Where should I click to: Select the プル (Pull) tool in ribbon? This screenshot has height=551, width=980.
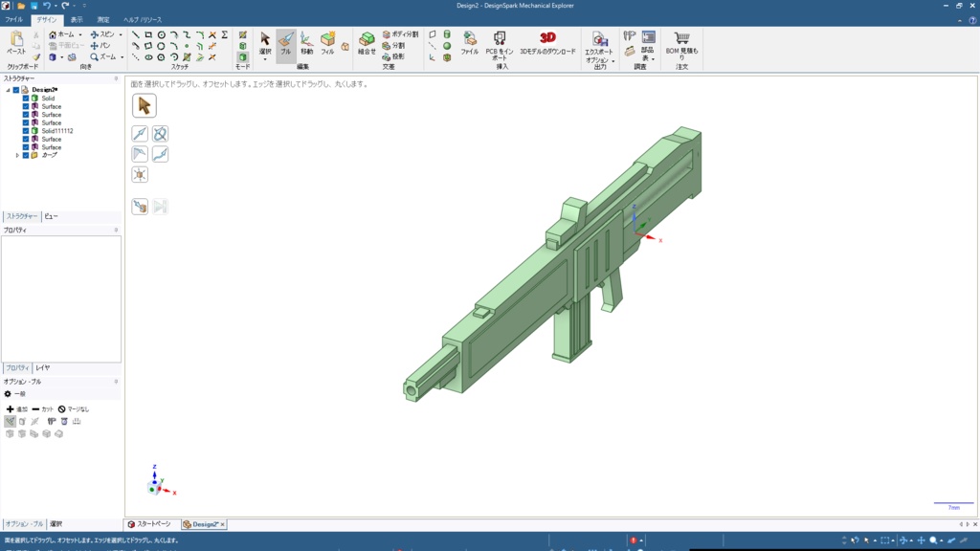[x=285, y=44]
